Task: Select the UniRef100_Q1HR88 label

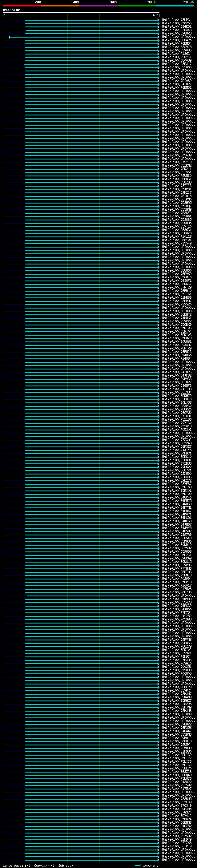Action: coord(177,297)
